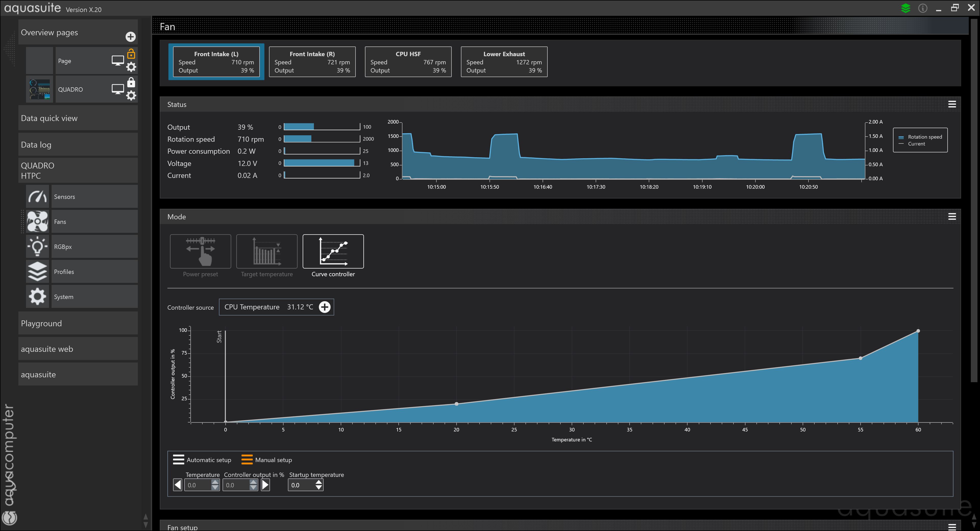Open the Playground section
980x531 pixels.
point(78,323)
